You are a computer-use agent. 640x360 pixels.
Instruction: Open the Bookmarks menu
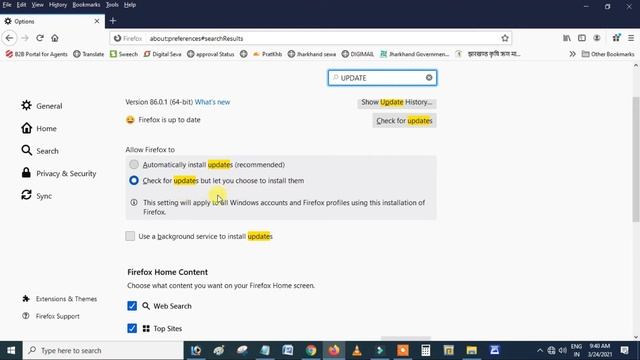tap(86, 5)
